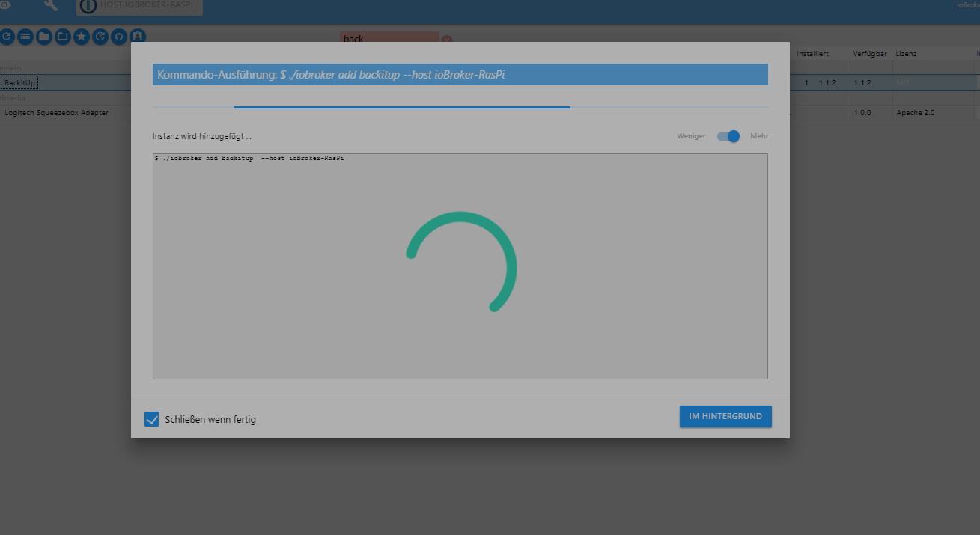
Task: Uncheck 'Schließen wenn fertig' checkbox
Action: click(152, 419)
